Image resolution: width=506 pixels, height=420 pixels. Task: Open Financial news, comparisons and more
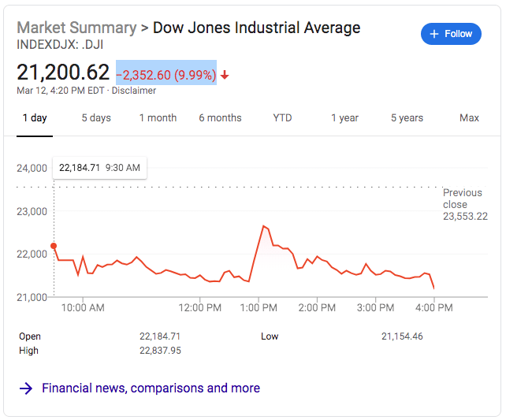point(151,388)
